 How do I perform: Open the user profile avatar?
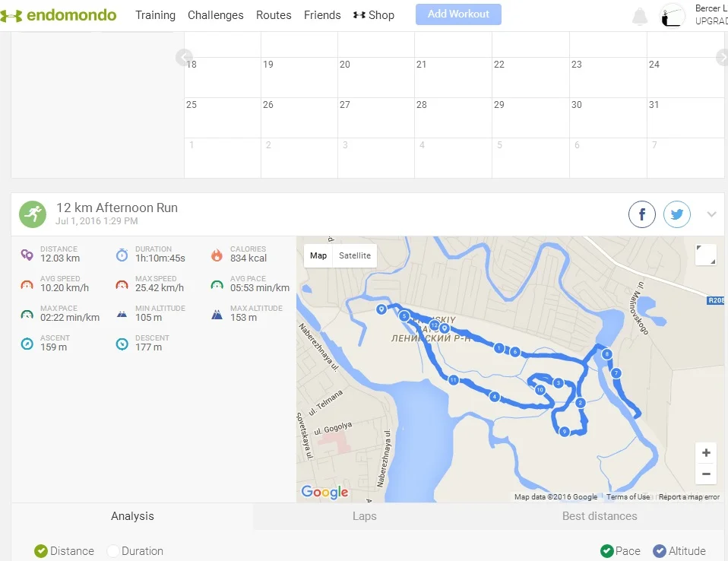673,15
